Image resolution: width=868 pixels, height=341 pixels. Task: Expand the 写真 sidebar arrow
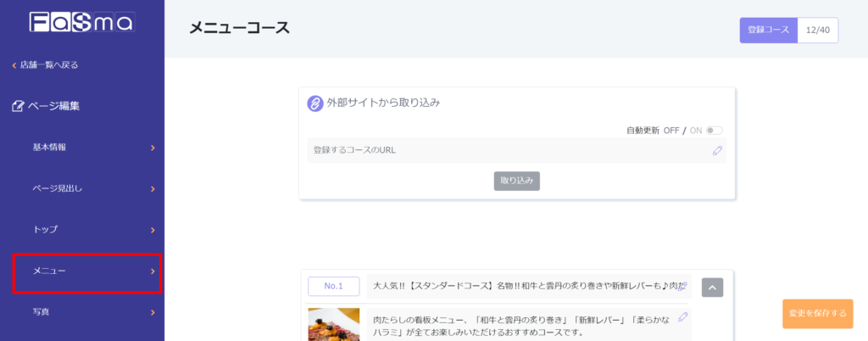(153, 312)
